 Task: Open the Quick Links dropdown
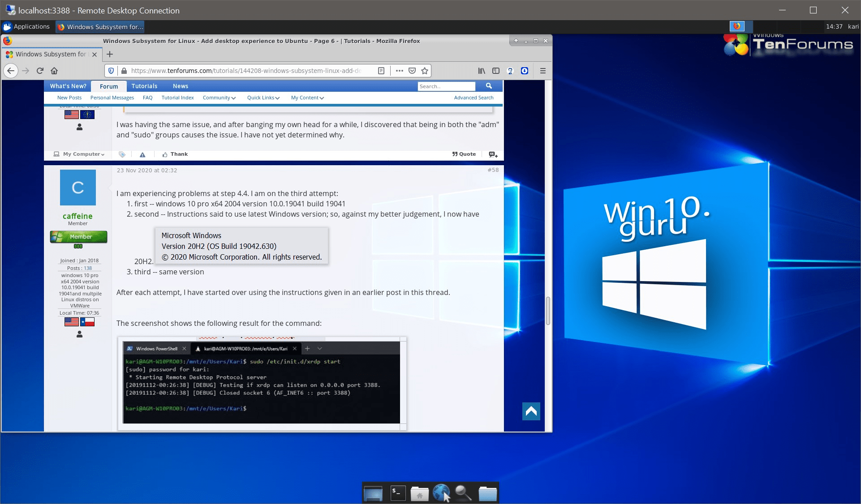263,98
